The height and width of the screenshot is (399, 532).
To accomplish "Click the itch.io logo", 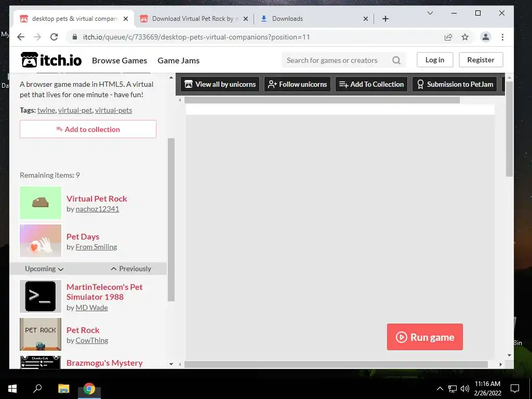I will [51, 60].
